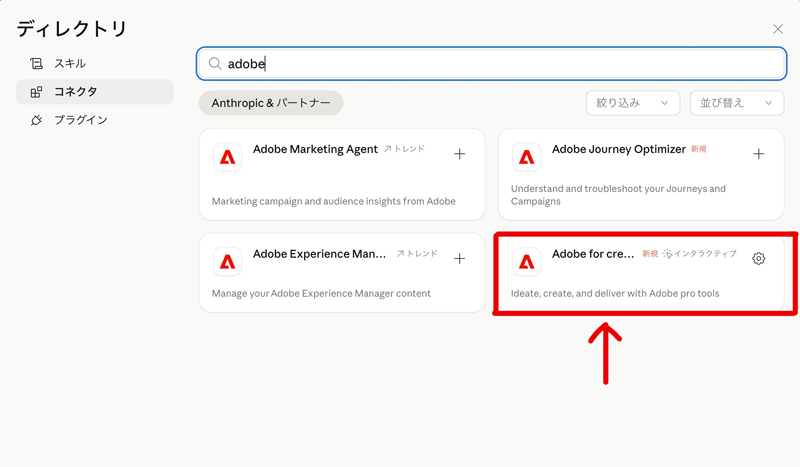The width and height of the screenshot is (800, 467).
Task: Click the Adobe Journey Optimizer logo
Action: [x=527, y=157]
